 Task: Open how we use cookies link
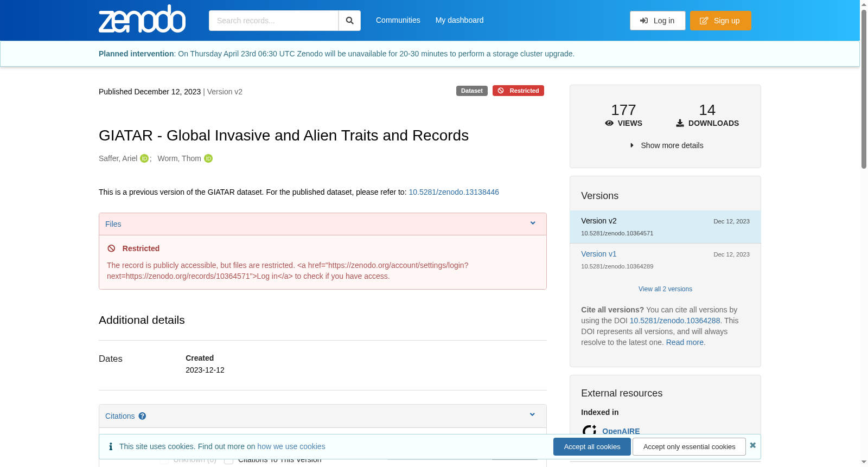(x=291, y=446)
